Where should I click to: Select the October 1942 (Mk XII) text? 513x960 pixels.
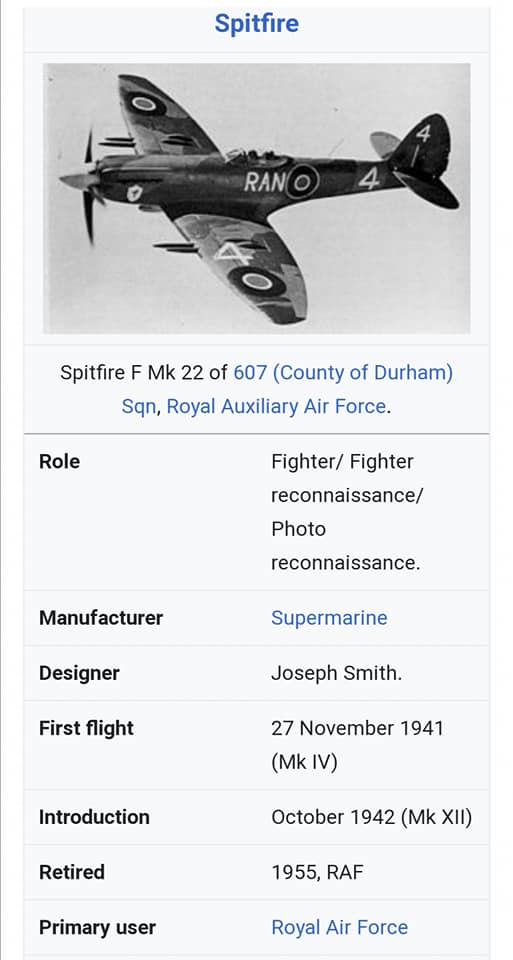coord(372,817)
